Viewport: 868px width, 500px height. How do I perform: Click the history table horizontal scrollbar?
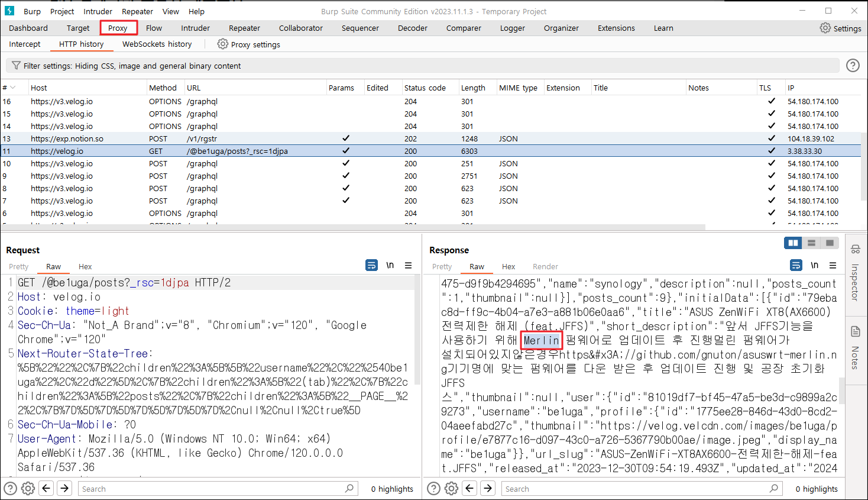click(354, 227)
